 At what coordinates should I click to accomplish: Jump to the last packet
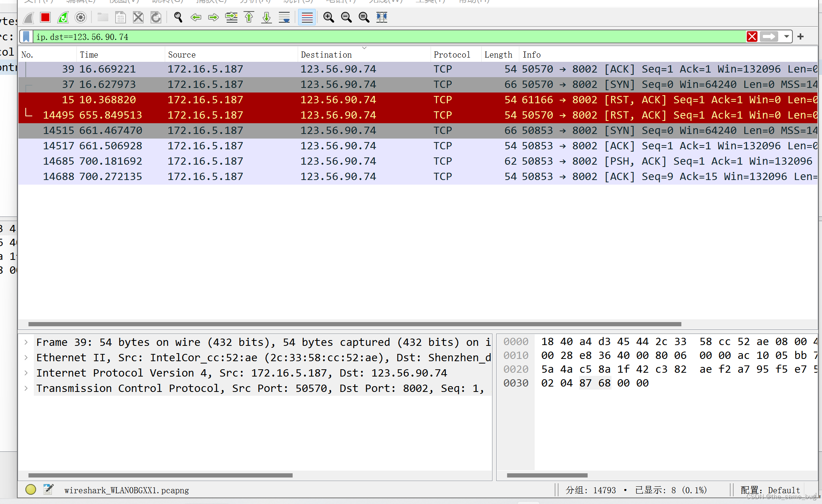tap(267, 17)
